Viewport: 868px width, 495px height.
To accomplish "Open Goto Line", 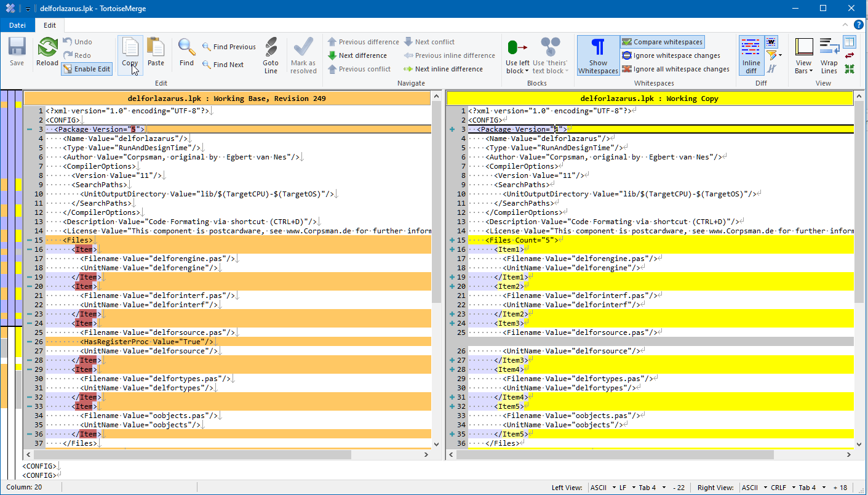I will [271, 55].
